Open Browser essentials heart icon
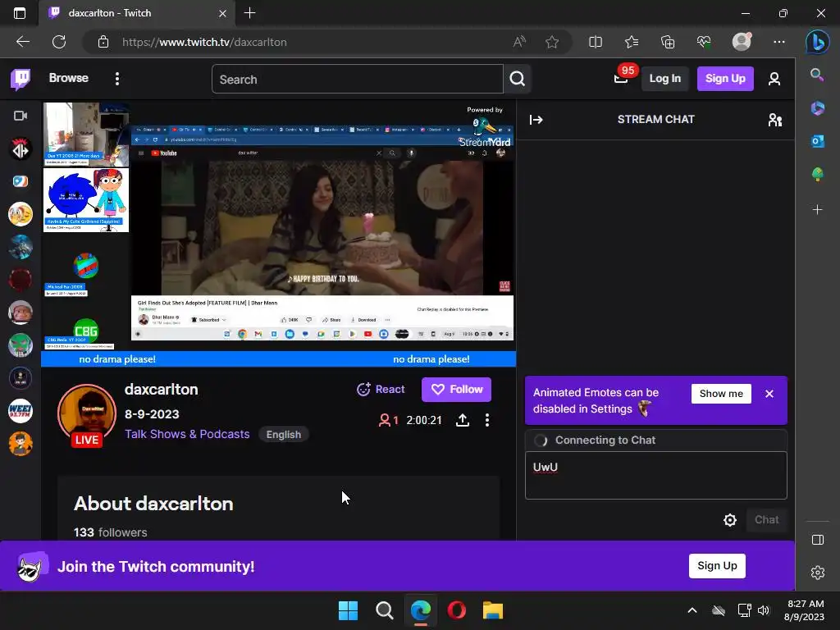The width and height of the screenshot is (840, 630). [x=703, y=42]
